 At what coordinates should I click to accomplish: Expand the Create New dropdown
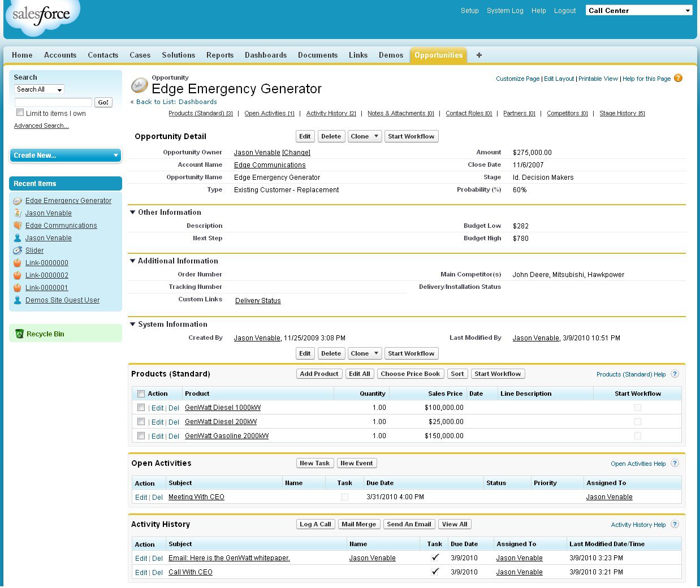66,155
